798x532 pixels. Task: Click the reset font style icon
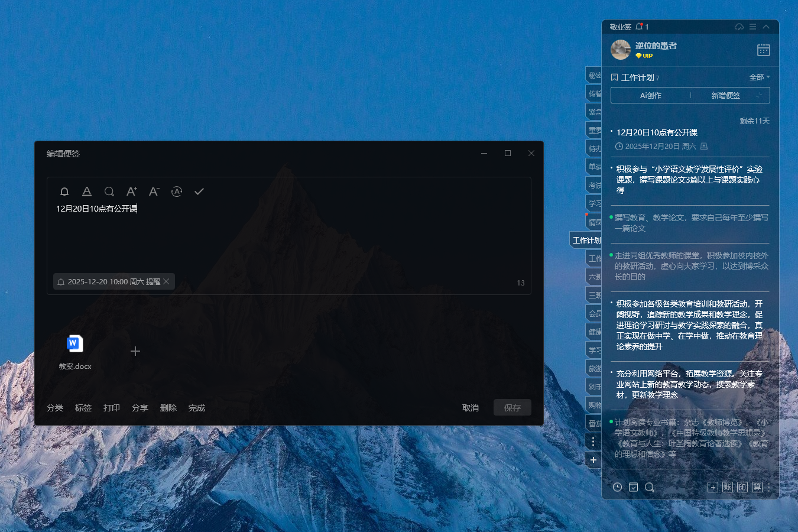pos(177,192)
